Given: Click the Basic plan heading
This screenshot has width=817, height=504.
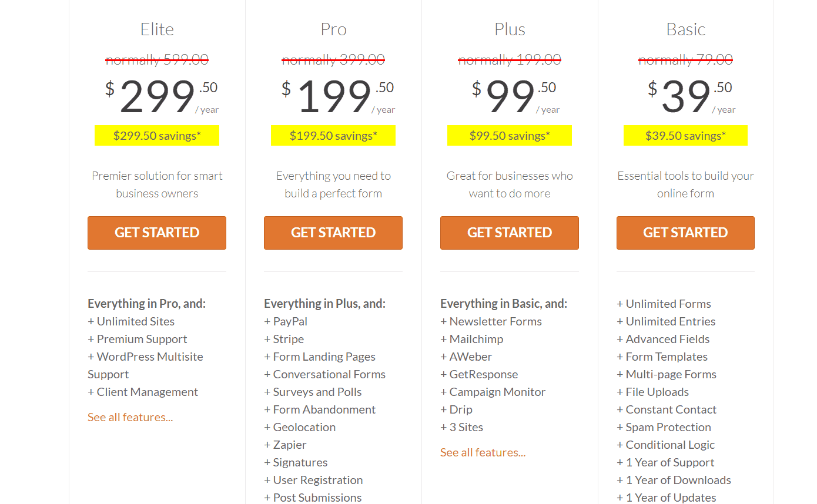Looking at the screenshot, I should click(685, 29).
